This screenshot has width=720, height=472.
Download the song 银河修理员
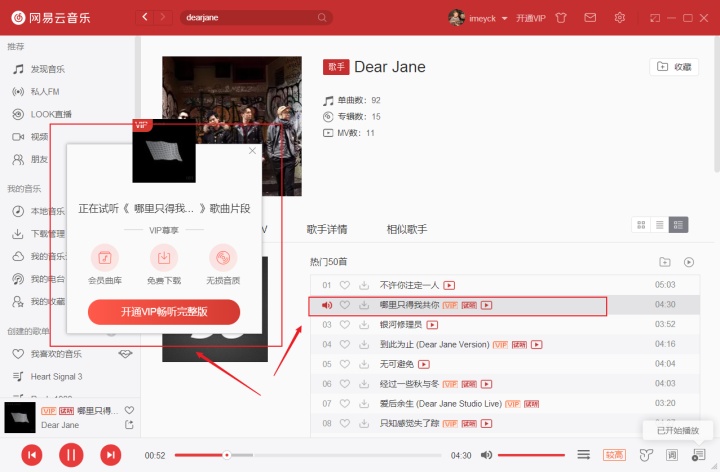(x=364, y=325)
